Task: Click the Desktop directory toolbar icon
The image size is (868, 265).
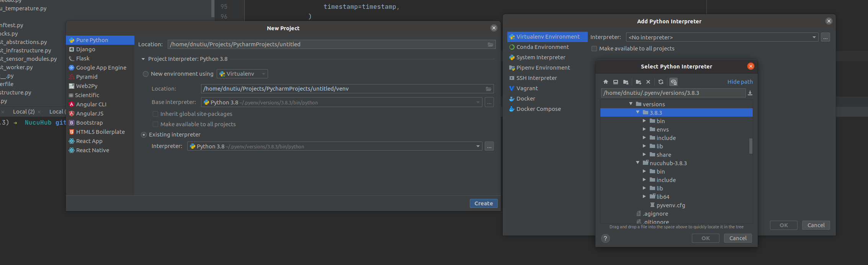Action: click(615, 82)
